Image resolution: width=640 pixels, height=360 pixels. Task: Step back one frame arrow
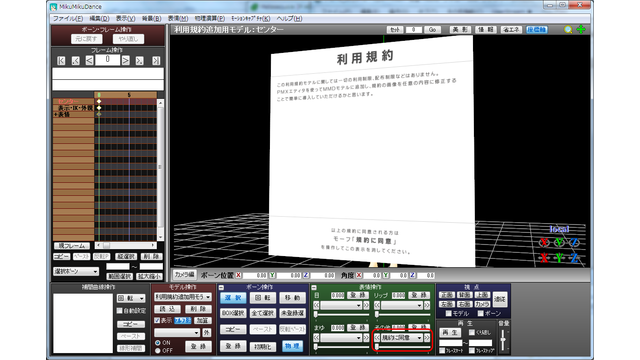[x=89, y=60]
